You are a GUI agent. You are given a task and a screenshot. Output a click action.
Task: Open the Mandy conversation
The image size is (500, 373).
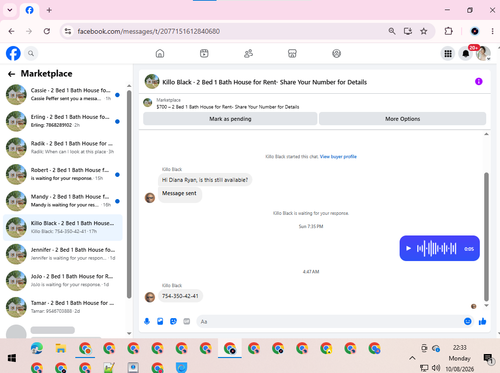point(63,201)
